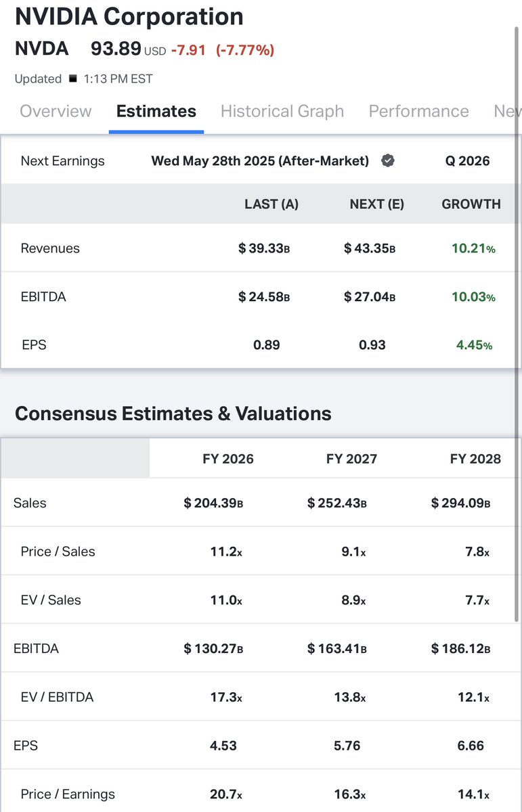The image size is (522, 812).
Task: Switch to the Overview tab
Action: tap(56, 111)
